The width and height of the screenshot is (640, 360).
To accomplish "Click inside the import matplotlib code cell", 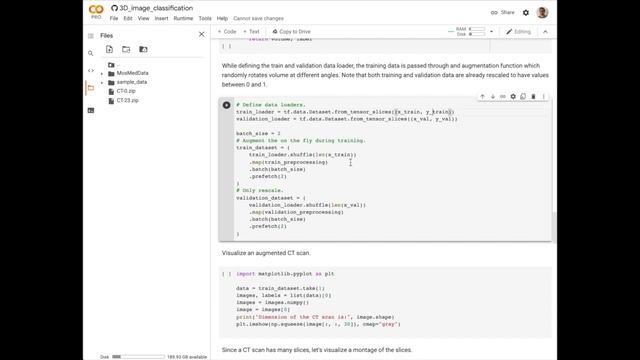I will tap(385, 302).
